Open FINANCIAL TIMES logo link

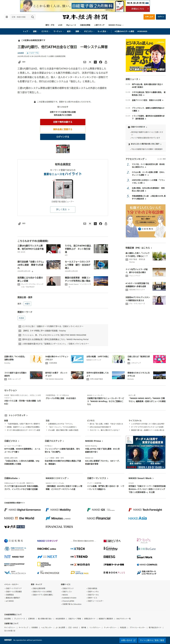tap(59, 527)
